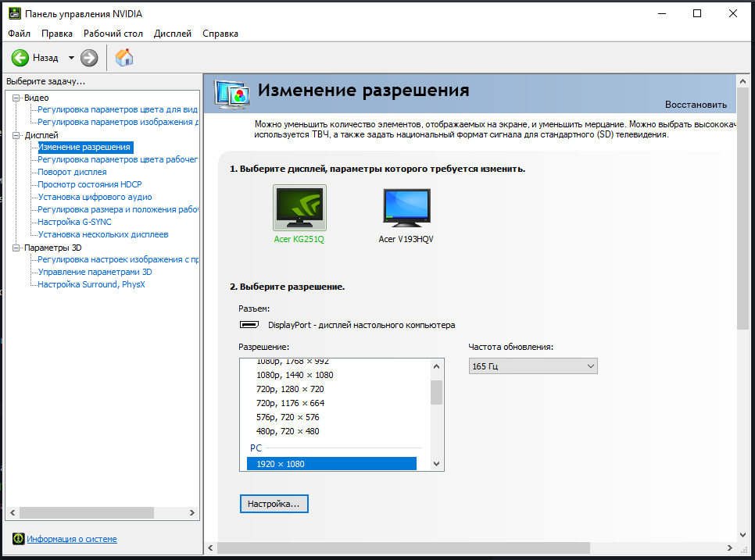Open Регулировка настроек изображения с просмотром

click(118, 260)
